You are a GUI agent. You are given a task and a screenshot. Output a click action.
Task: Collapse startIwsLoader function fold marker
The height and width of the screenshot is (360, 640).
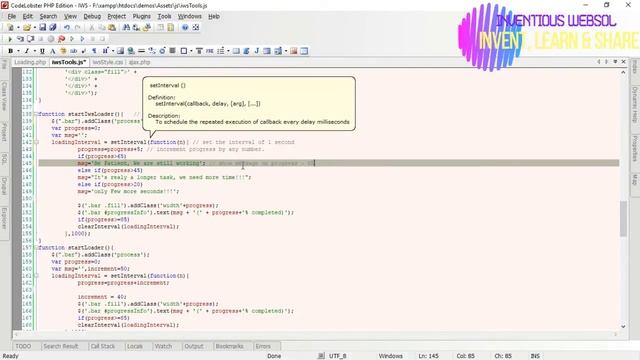[x=36, y=114]
